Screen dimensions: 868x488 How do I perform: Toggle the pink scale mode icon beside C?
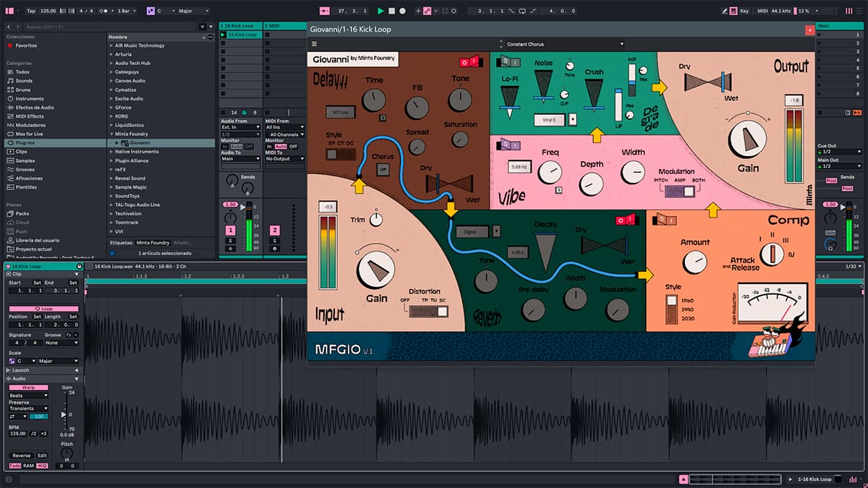coord(150,11)
